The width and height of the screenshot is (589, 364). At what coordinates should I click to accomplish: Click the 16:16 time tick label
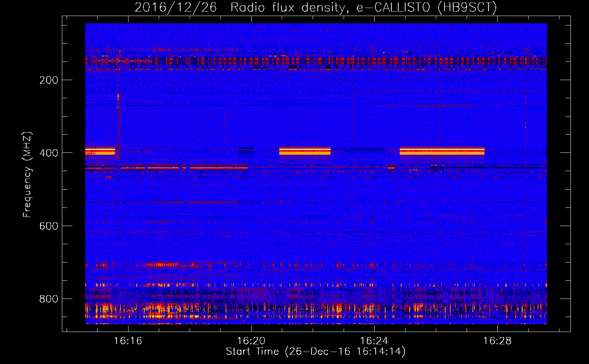(128, 341)
